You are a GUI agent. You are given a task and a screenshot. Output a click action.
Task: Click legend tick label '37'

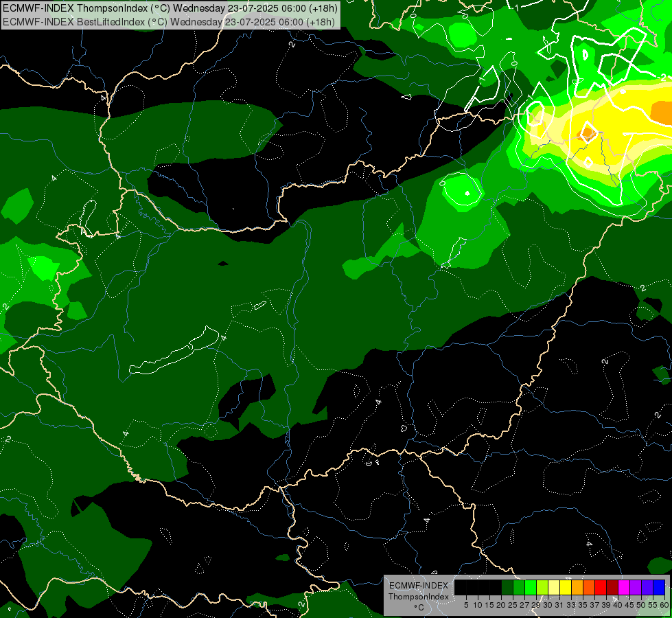[x=594, y=605]
